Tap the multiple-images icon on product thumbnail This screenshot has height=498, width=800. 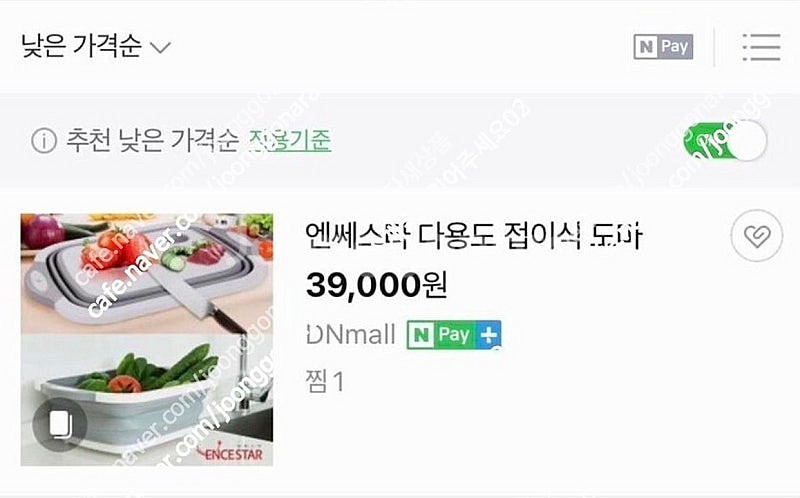click(60, 425)
